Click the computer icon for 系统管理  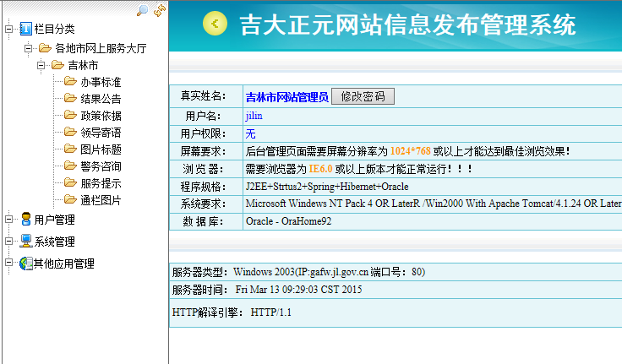coord(26,241)
